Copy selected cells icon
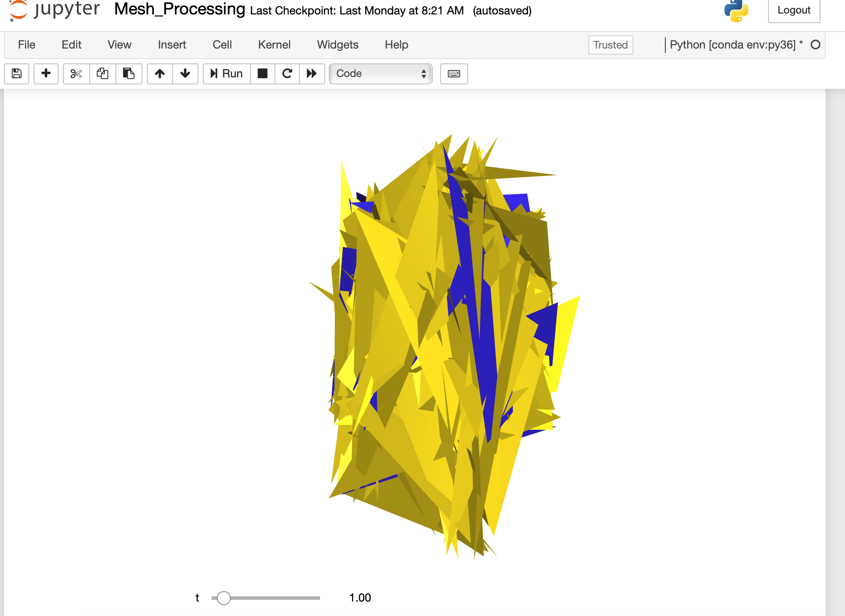The width and height of the screenshot is (845, 616). (102, 73)
